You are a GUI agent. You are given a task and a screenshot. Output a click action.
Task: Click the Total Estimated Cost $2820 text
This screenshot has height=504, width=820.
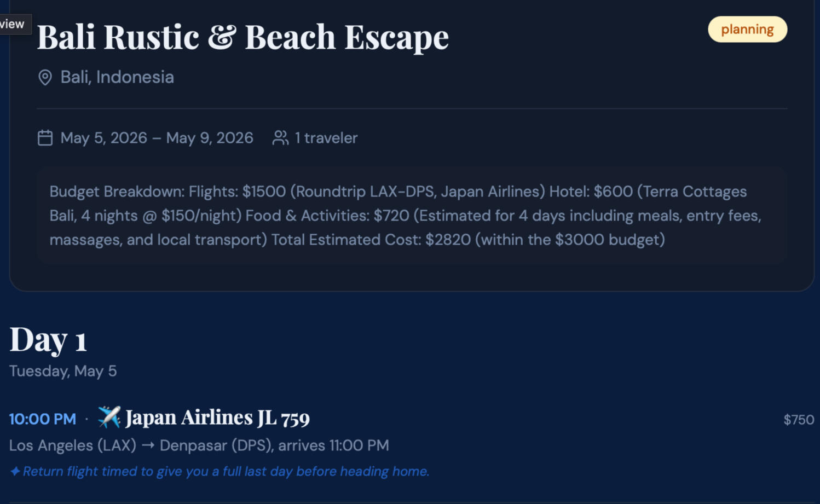tap(370, 240)
